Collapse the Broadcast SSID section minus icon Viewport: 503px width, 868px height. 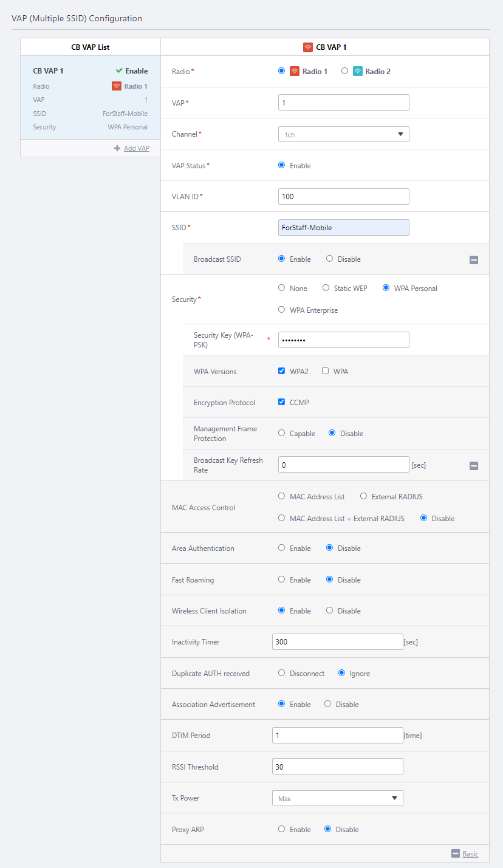(474, 260)
